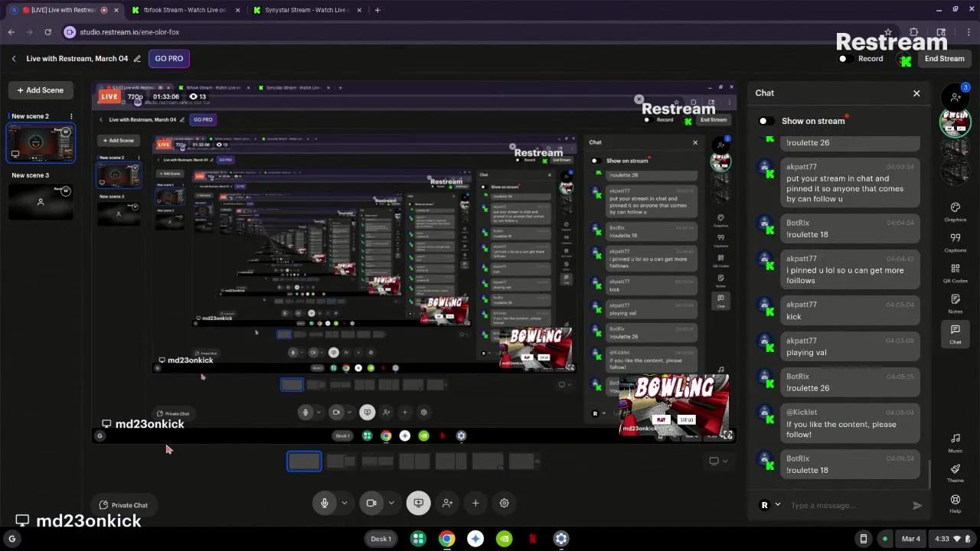Open chat sender account dropdown

(x=769, y=505)
